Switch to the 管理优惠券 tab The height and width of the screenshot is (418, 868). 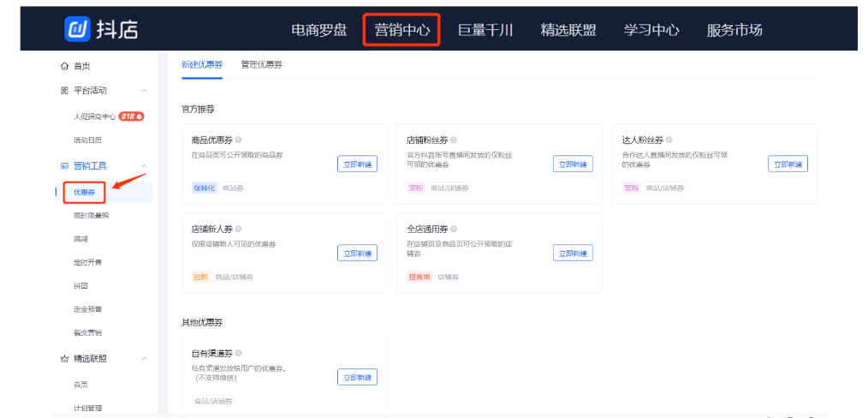[261, 65]
